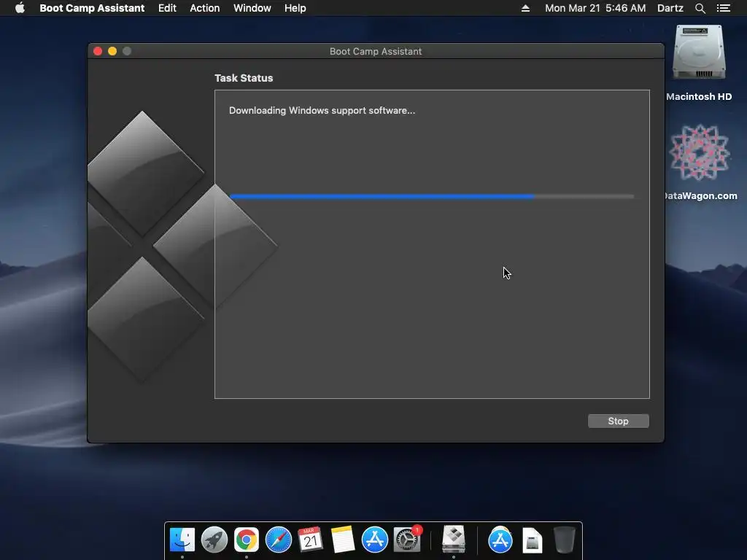Close the Boot Camp Assistant window
Image resolution: width=747 pixels, height=560 pixels.
coord(98,51)
